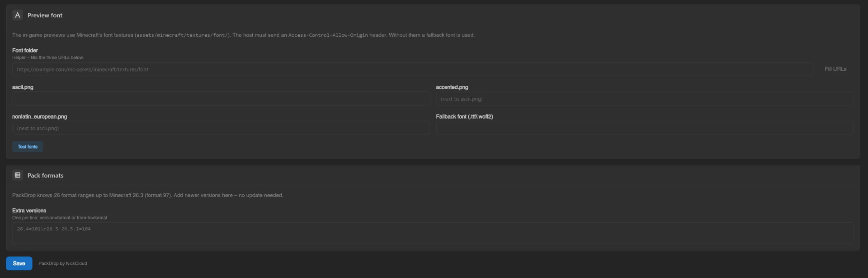Image resolution: width=868 pixels, height=278 pixels.
Task: Click the 'Font folder' label
Action: tap(25, 50)
